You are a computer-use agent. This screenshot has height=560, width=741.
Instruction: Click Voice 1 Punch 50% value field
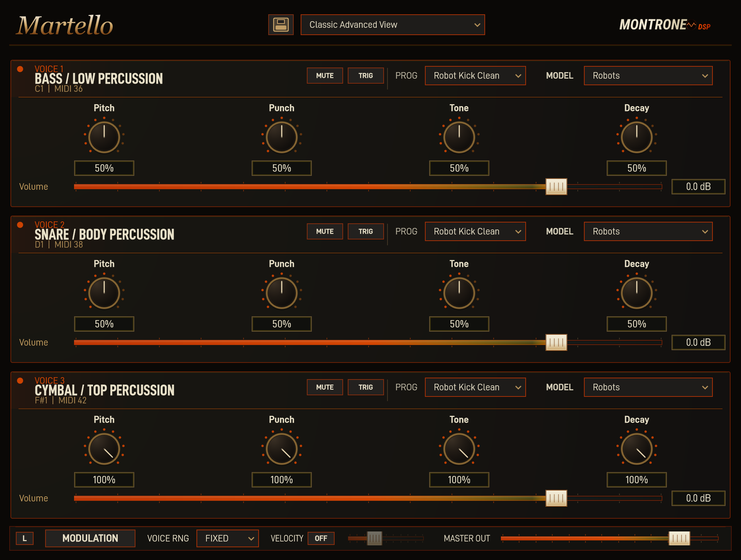(282, 168)
